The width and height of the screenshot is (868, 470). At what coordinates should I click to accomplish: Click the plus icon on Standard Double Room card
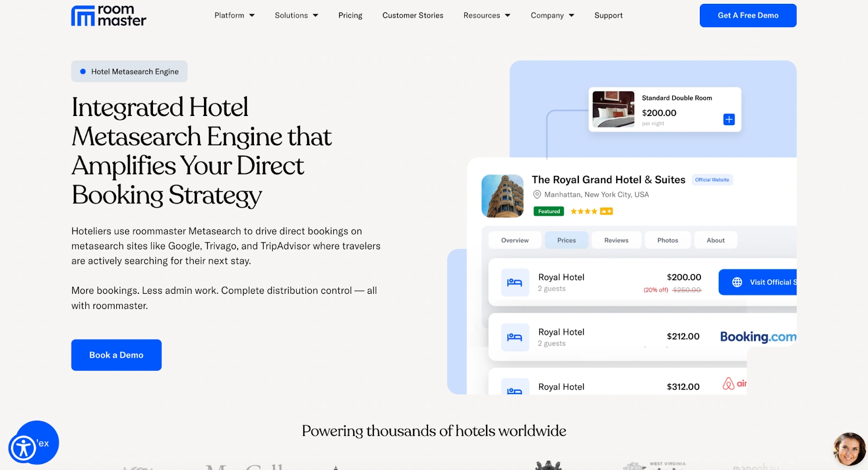tap(729, 119)
